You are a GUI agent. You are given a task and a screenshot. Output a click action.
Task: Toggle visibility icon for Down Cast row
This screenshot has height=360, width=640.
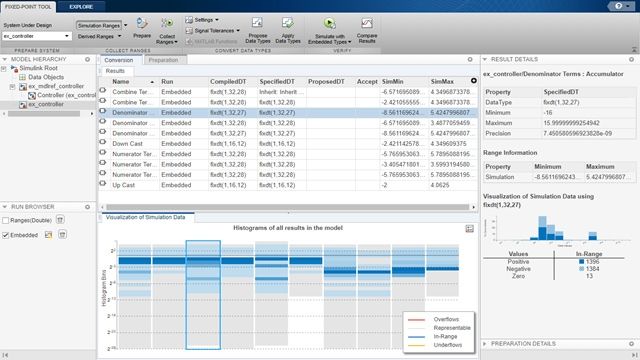pyautogui.click(x=102, y=143)
